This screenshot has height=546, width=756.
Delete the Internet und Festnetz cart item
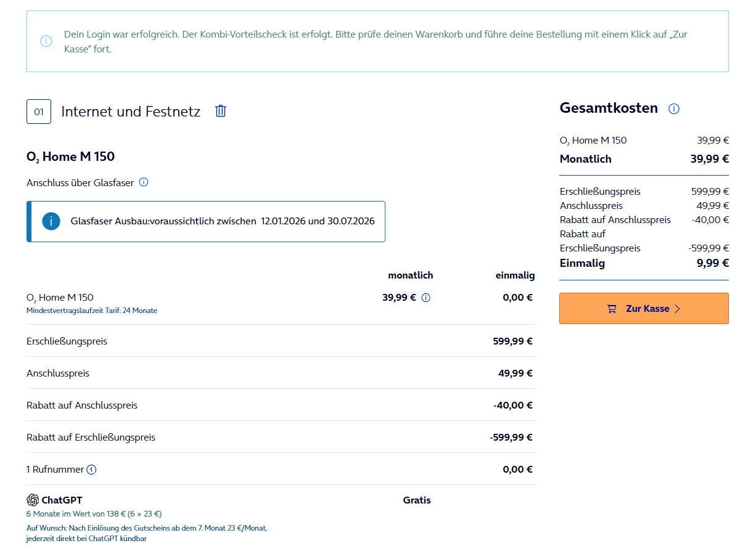221,111
